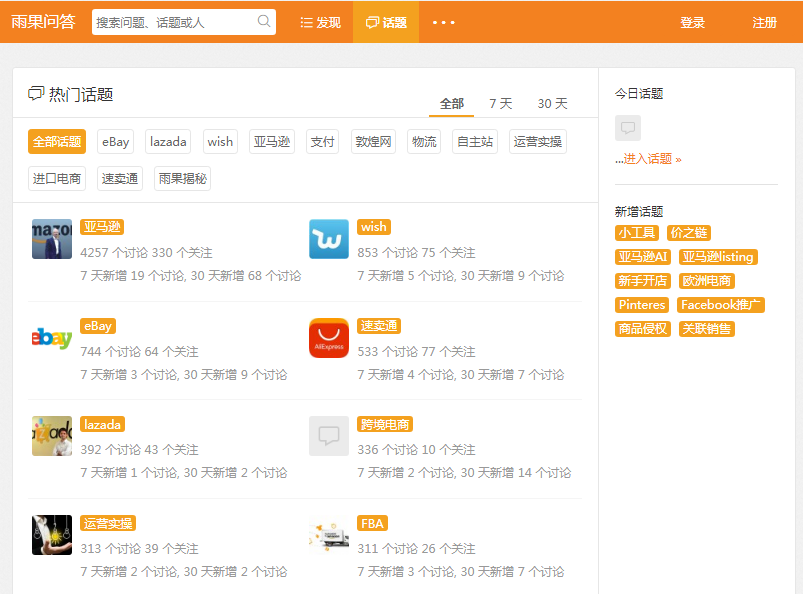803x594 pixels.
Task: Open the 新手开店 new topic tag
Action: pos(643,281)
